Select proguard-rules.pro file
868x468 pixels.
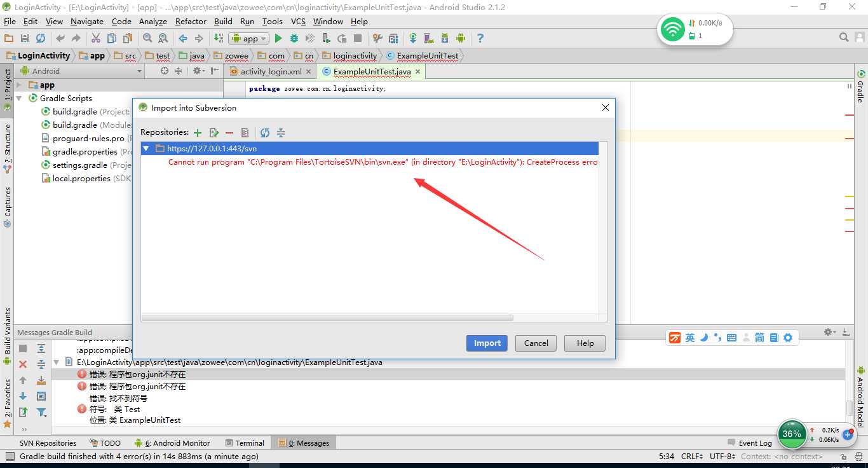click(88, 138)
